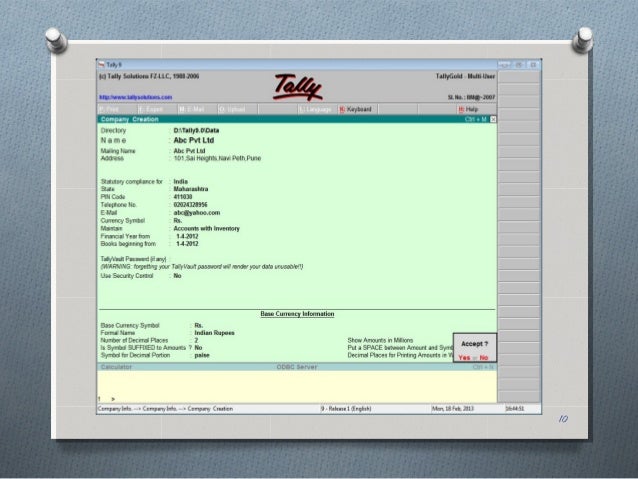Click the Address field with Sai Heights

click(x=217, y=158)
